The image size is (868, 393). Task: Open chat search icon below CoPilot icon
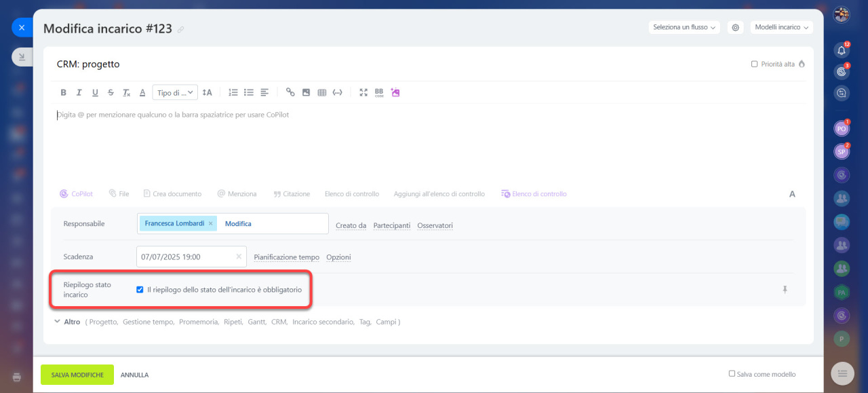pyautogui.click(x=842, y=94)
